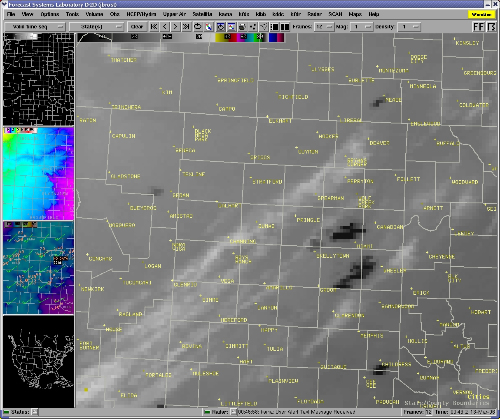
Task: Click the printer icon in toolbar
Action: (242, 27)
